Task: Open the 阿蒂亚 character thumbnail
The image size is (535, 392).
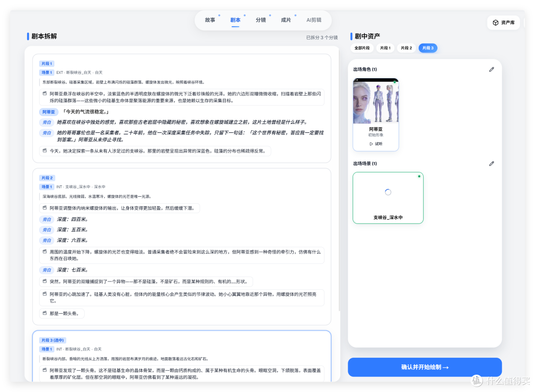Action: 375,101
